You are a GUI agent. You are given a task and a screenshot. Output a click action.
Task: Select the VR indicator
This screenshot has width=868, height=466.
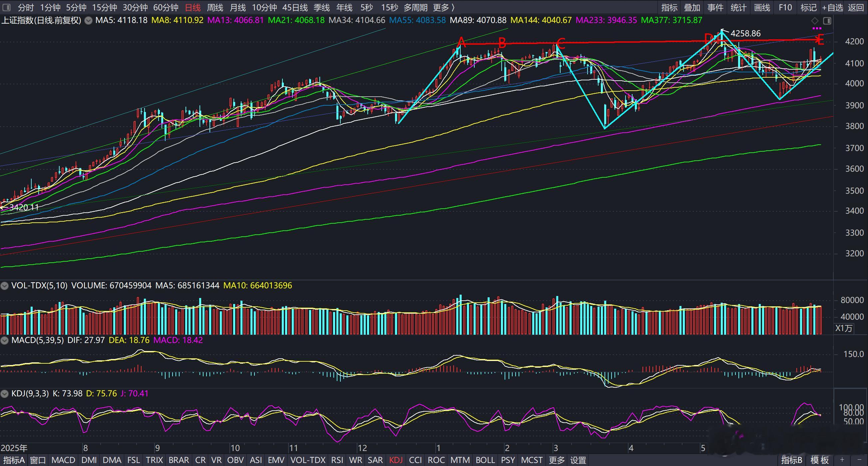tap(216, 460)
